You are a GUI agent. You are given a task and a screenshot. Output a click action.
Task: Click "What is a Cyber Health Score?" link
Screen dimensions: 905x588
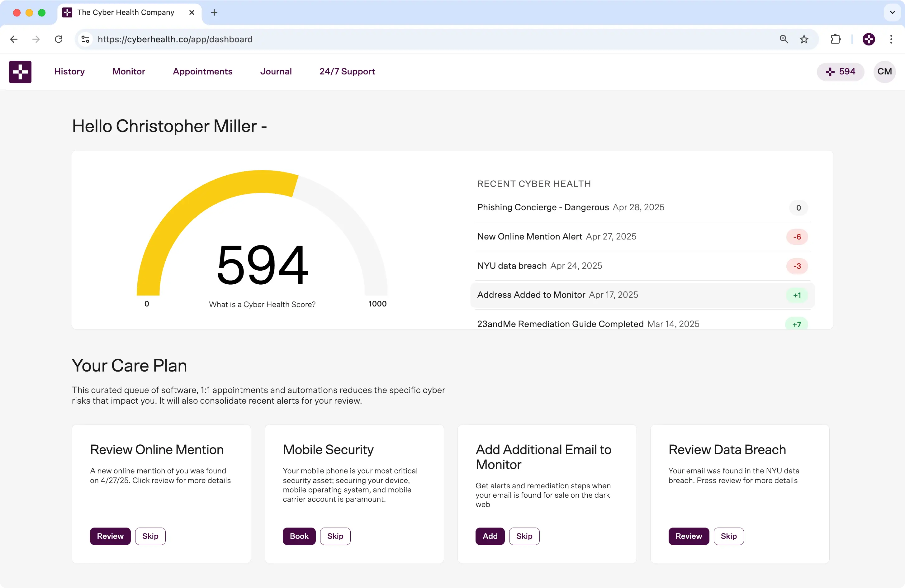click(x=262, y=304)
